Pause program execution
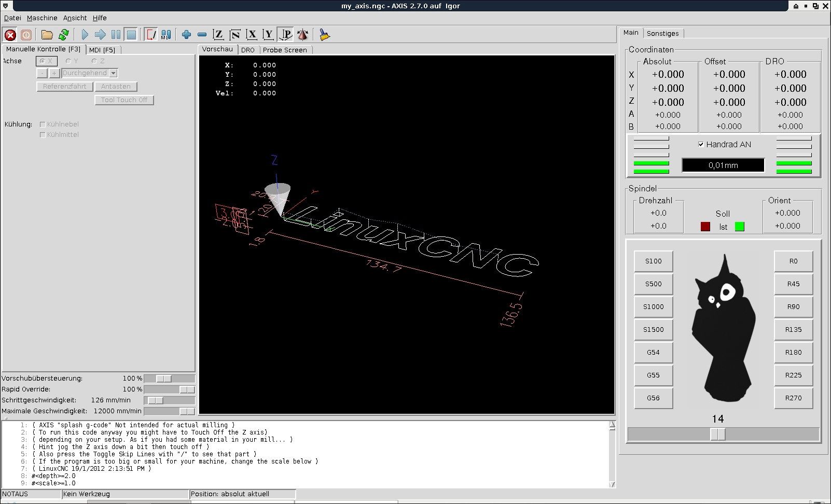Screen dimensions: 831x504 tap(116, 35)
